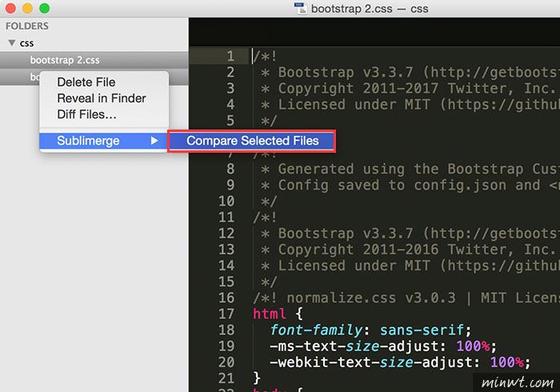This screenshot has width=560, height=392.
Task: Select bootstrap 2.css file in sidebar
Action: coord(94,60)
